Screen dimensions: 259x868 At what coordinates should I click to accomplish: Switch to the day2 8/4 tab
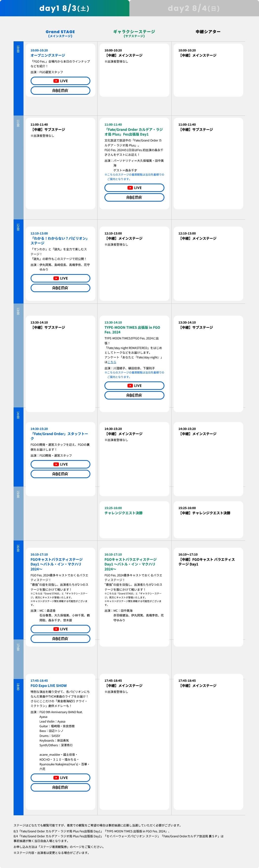pyautogui.click(x=194, y=8)
